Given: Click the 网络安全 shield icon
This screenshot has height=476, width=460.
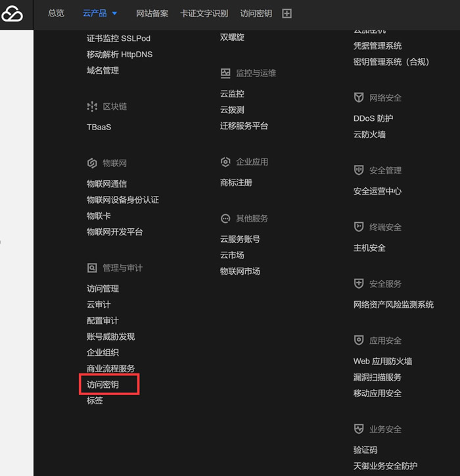Looking at the screenshot, I should (x=359, y=98).
